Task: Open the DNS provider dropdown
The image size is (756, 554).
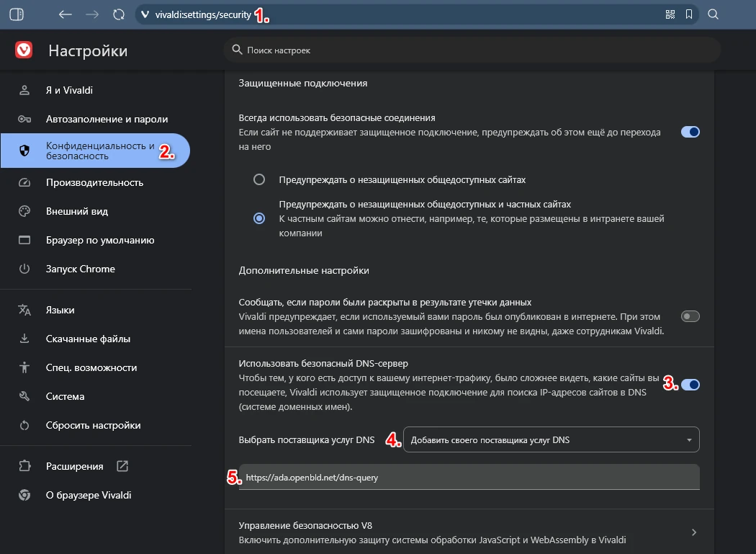Action: [551, 439]
